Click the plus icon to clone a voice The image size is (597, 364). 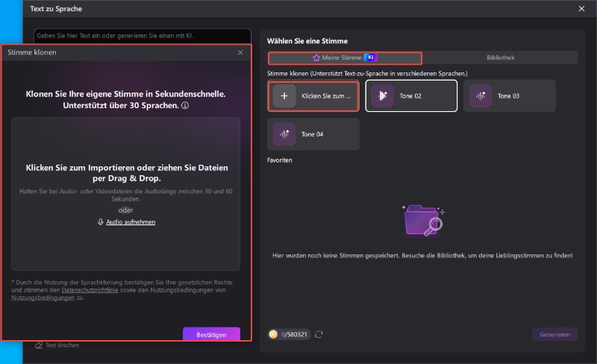click(284, 96)
